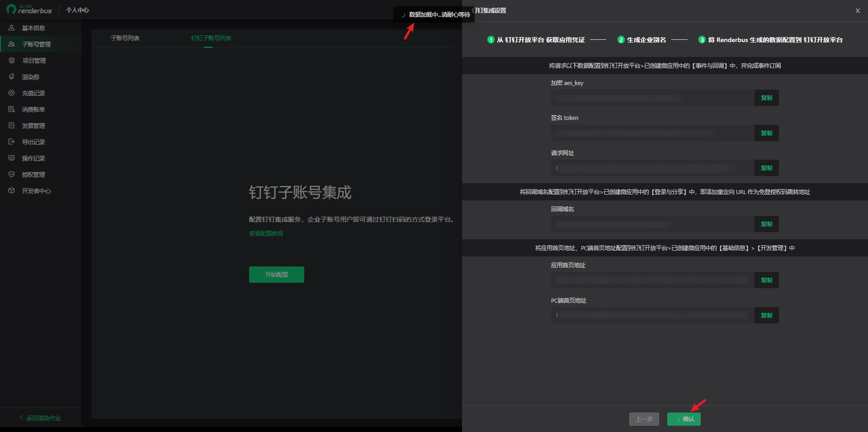Open 查看配置教程 tutorial link
The image size is (868, 432).
click(266, 233)
